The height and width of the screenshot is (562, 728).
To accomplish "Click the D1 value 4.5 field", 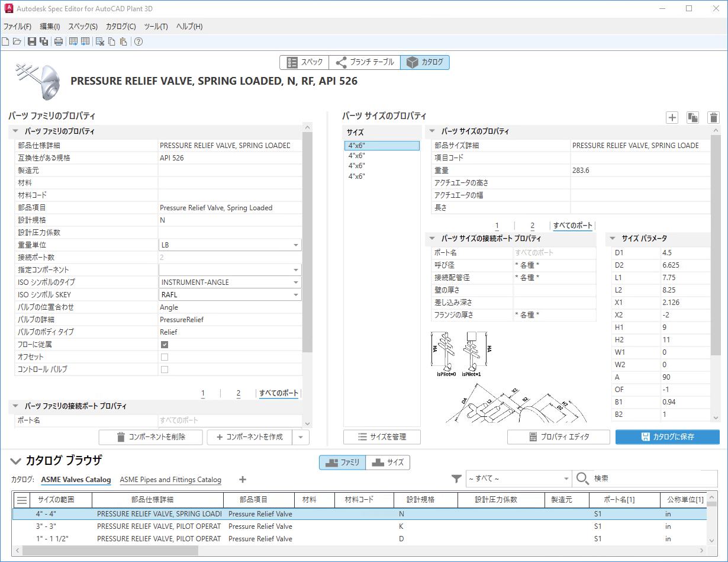I will tap(685, 252).
